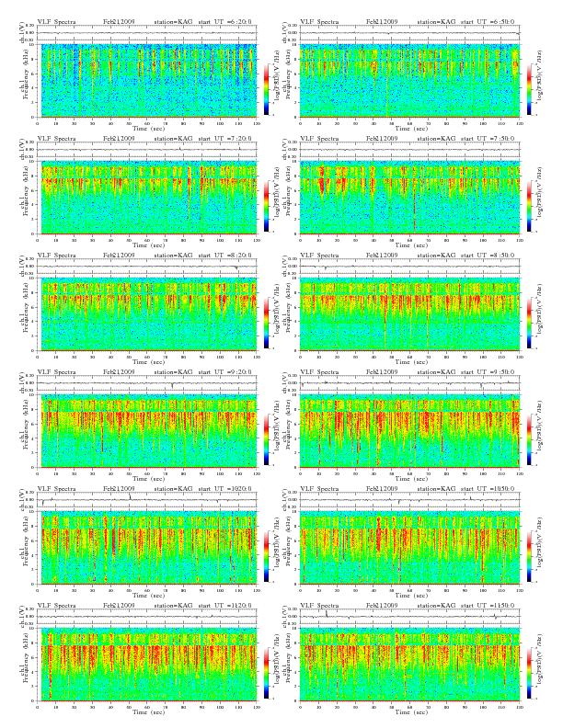563x728 pixels.
Task: Click the ch.1 voltage waveform strip above the 6:50:0 spectrogram
Action: click(409, 33)
